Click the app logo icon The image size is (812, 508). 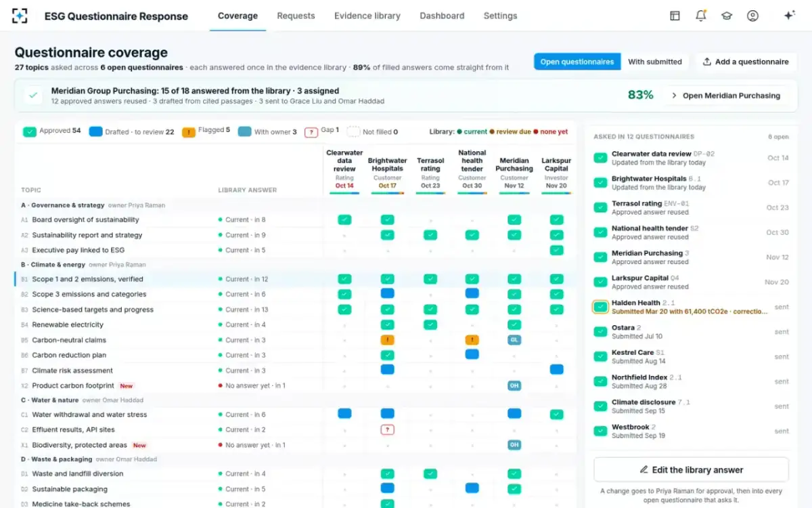[20, 16]
